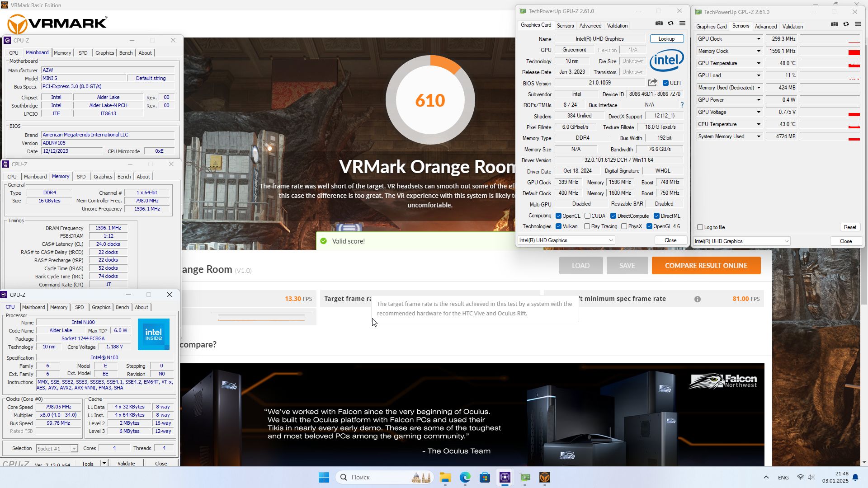868x488 pixels.
Task: Open hamburger menu in GPU-Z Graphics Card window
Action: tap(683, 23)
